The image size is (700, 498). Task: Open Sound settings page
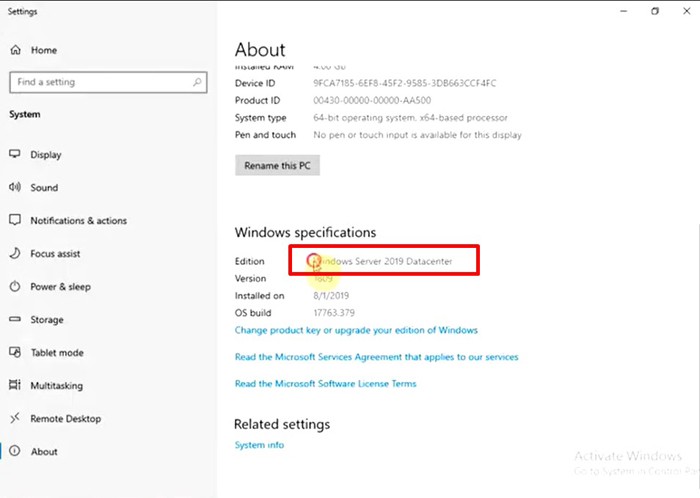(44, 187)
